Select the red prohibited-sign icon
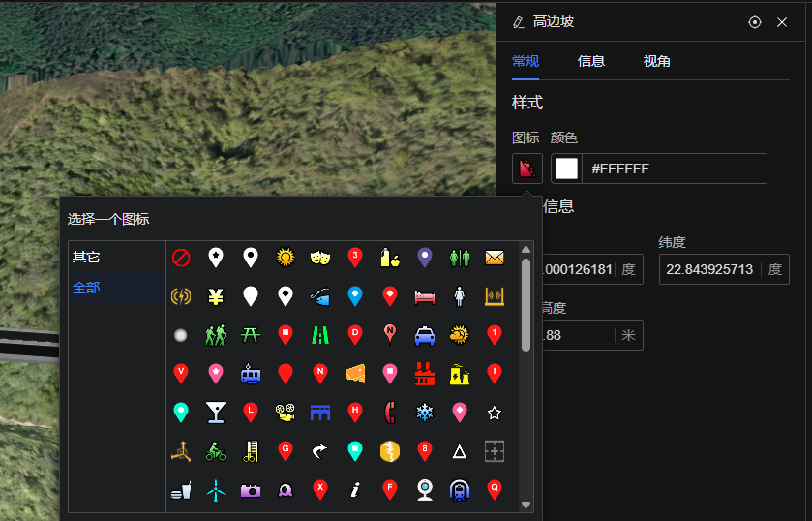The width and height of the screenshot is (812, 521). point(181,258)
